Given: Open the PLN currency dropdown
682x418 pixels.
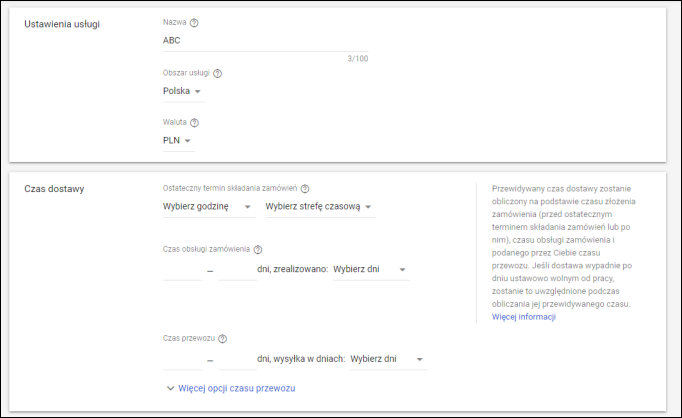Looking at the screenshot, I should (x=177, y=141).
